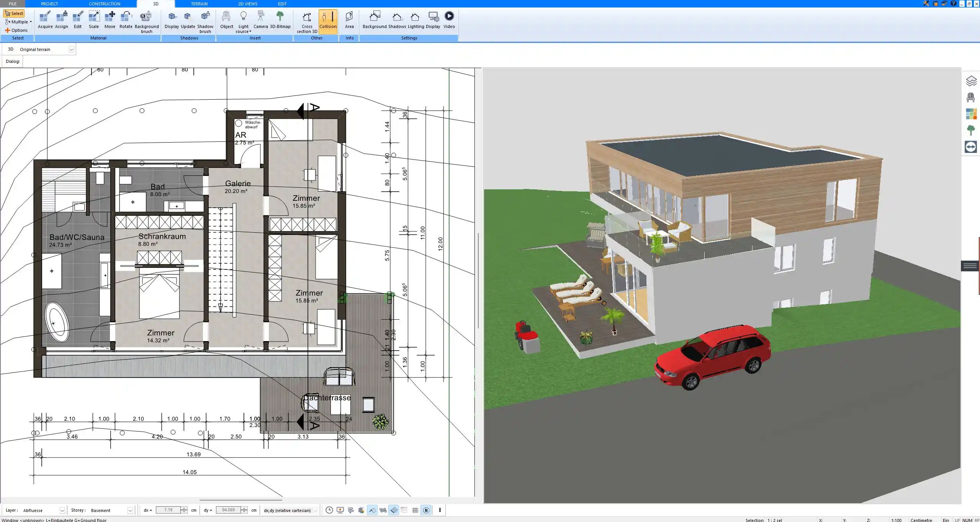Image resolution: width=980 pixels, height=522 pixels.
Task: Toggle the striped layers status icon
Action: (383, 510)
